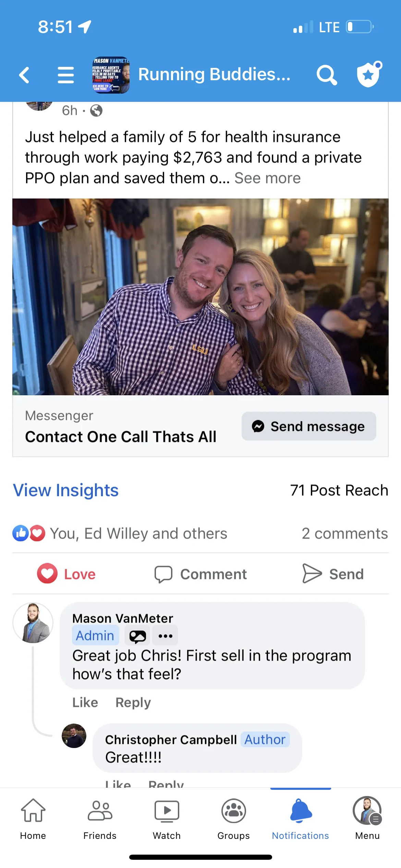Image resolution: width=401 pixels, height=868 pixels.
Task: Switch to the Groups tab
Action: point(234,819)
